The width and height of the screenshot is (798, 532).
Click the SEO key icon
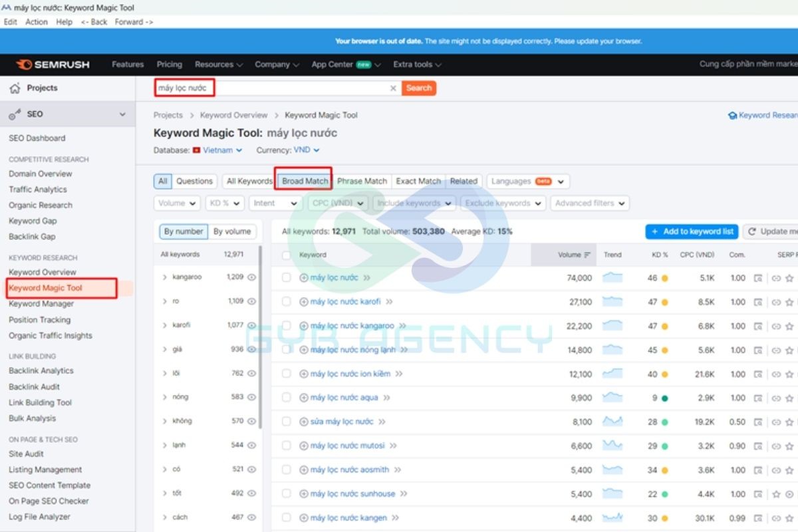coord(15,114)
